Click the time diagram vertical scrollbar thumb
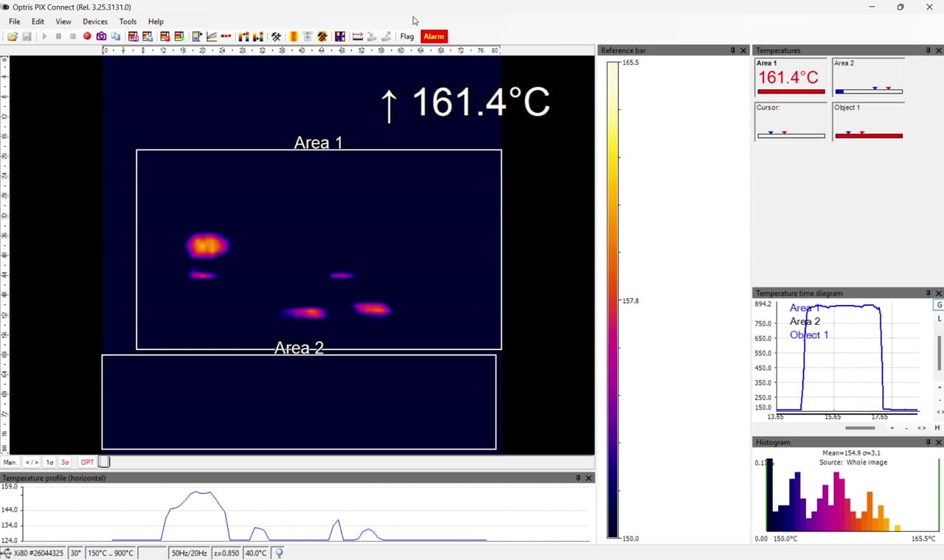Image resolution: width=944 pixels, height=560 pixels. coord(940,353)
